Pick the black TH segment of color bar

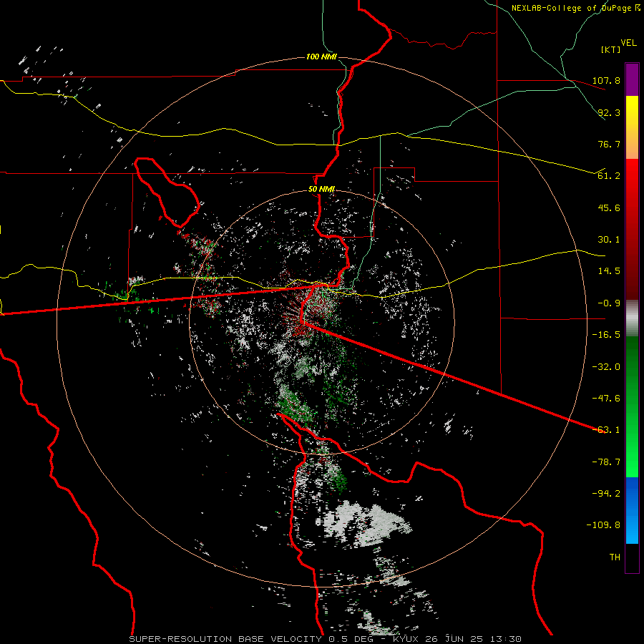pyautogui.click(x=632, y=557)
